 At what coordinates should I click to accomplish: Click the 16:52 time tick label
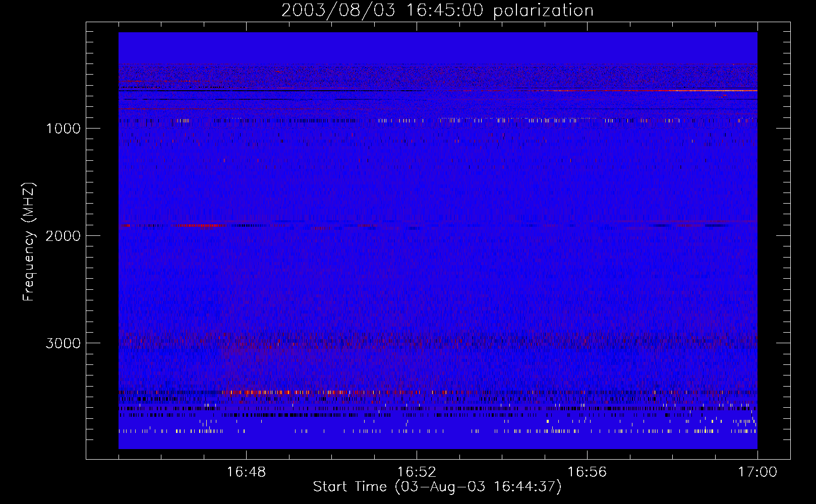[x=417, y=472]
